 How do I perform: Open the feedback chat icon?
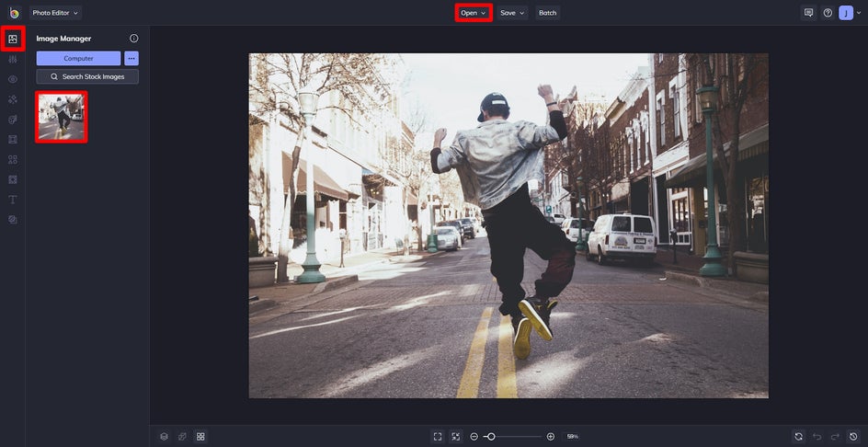(808, 13)
